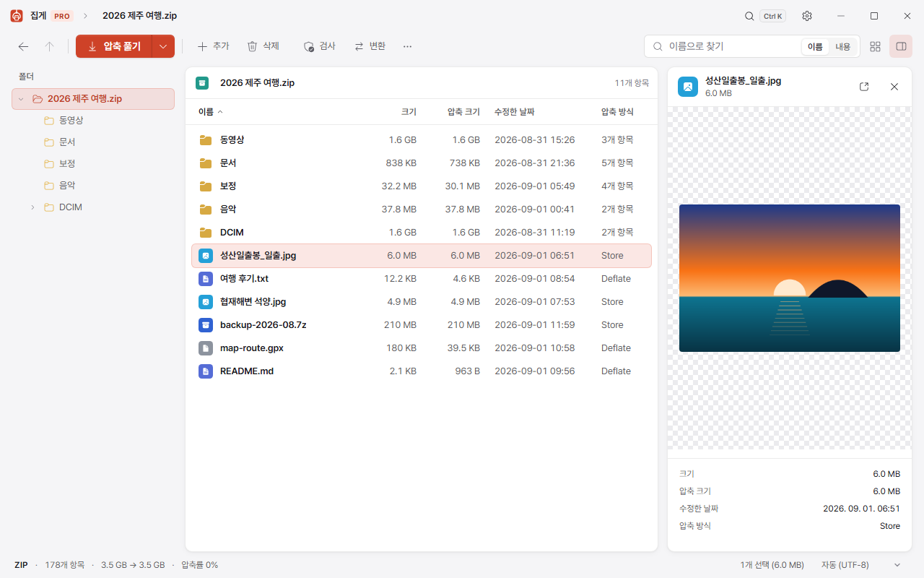Open the encoding 자동 (UTF-8) dropdown
The height and width of the screenshot is (578, 924).
click(862, 565)
